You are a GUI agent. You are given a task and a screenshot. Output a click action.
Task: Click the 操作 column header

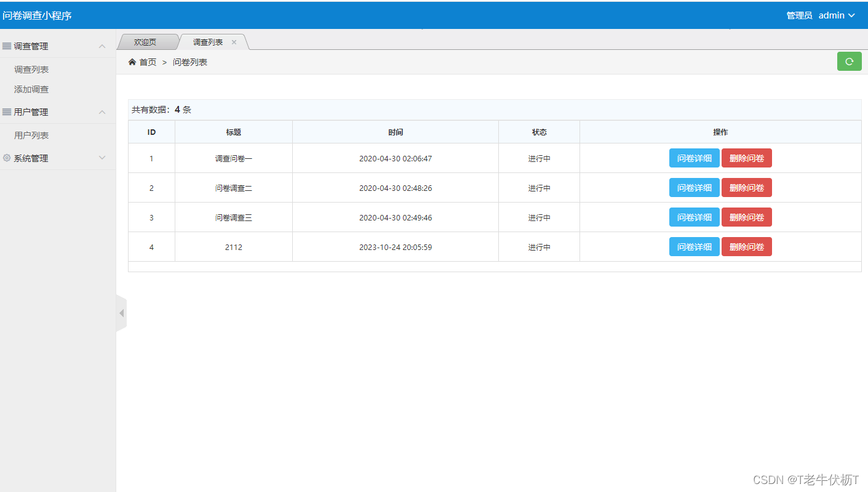coord(720,132)
